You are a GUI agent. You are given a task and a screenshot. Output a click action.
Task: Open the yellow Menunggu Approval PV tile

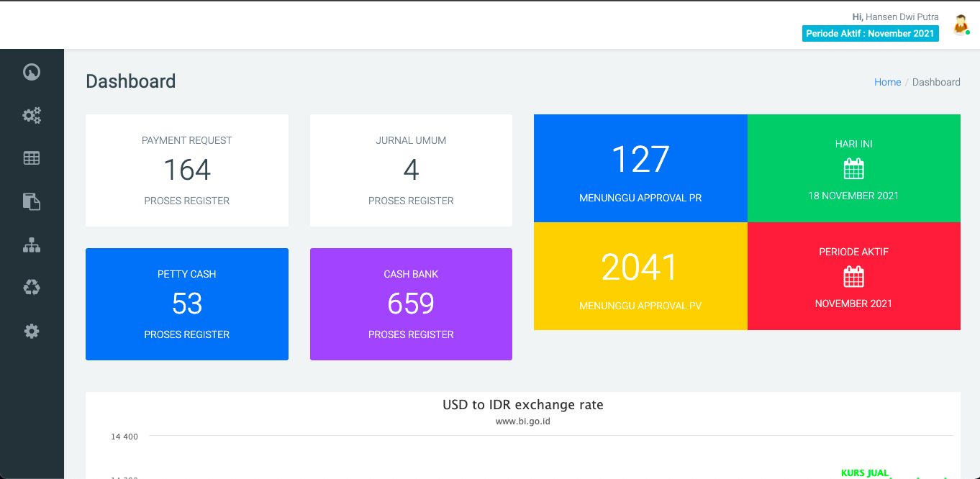click(x=640, y=276)
